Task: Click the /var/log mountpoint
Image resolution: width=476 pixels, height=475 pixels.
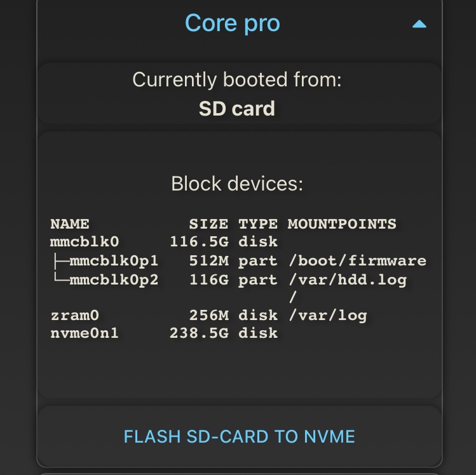Action: point(327,315)
